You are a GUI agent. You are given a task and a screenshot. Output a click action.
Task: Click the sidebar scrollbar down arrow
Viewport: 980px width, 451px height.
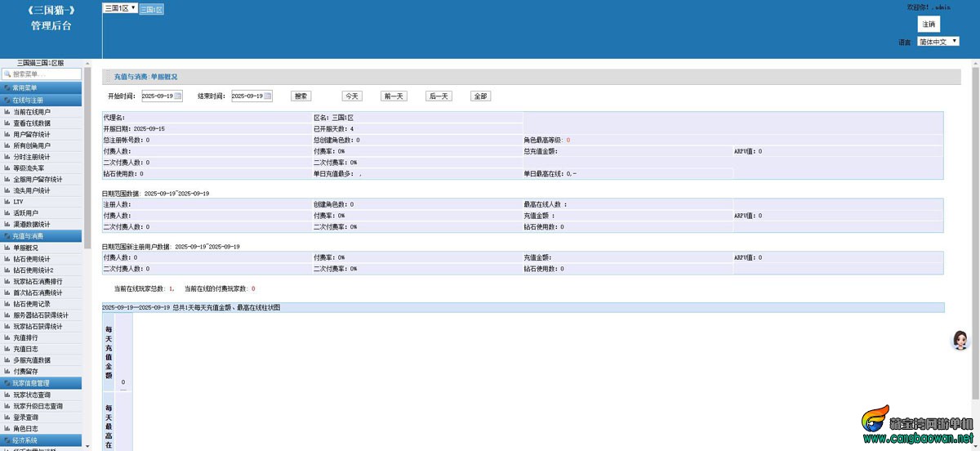point(87,446)
